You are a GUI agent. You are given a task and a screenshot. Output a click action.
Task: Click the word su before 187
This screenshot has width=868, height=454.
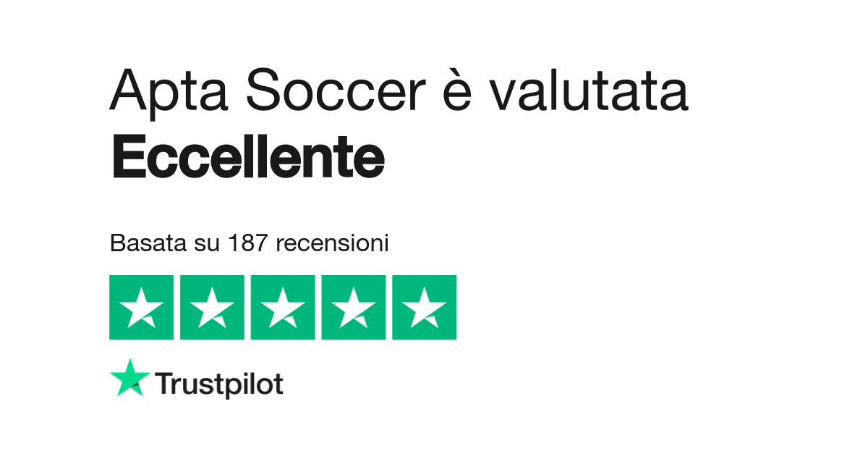tap(205, 244)
